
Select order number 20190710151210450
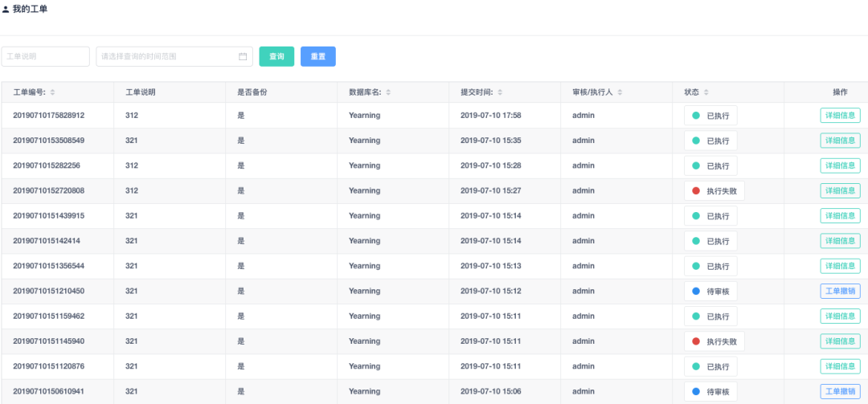coord(49,291)
